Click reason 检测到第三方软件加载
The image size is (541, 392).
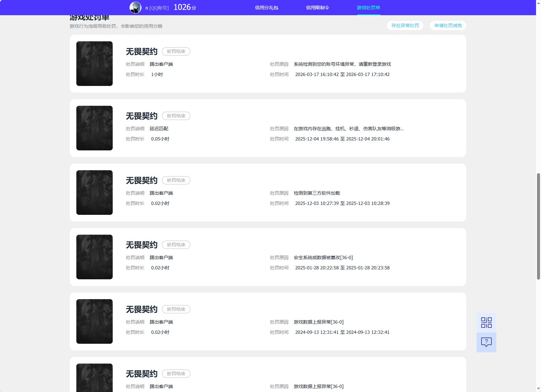[317, 193]
